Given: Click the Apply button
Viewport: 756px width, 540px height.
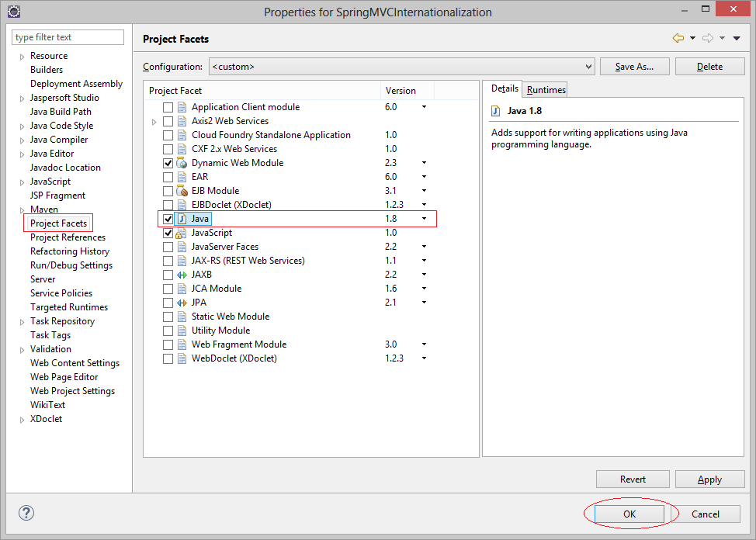Looking at the screenshot, I should [x=709, y=479].
